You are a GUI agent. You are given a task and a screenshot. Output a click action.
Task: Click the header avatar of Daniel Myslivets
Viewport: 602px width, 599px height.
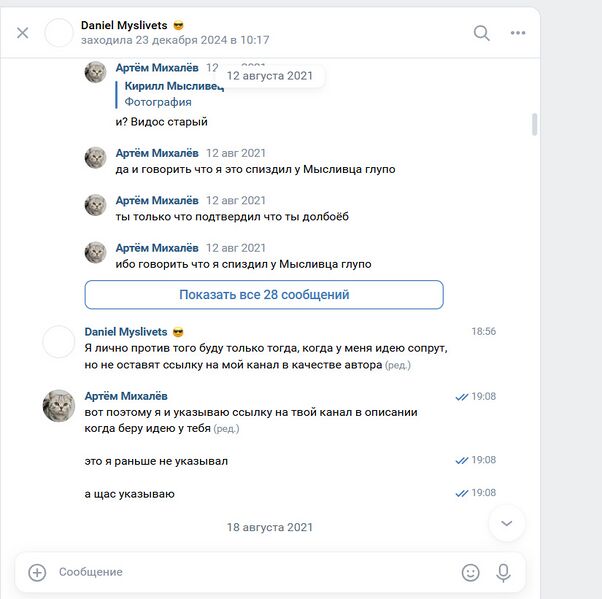tap(60, 33)
